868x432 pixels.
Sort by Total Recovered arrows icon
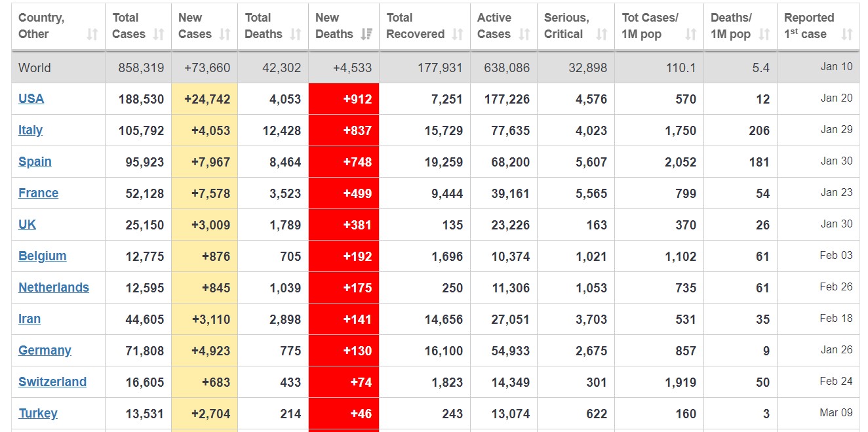click(x=458, y=34)
